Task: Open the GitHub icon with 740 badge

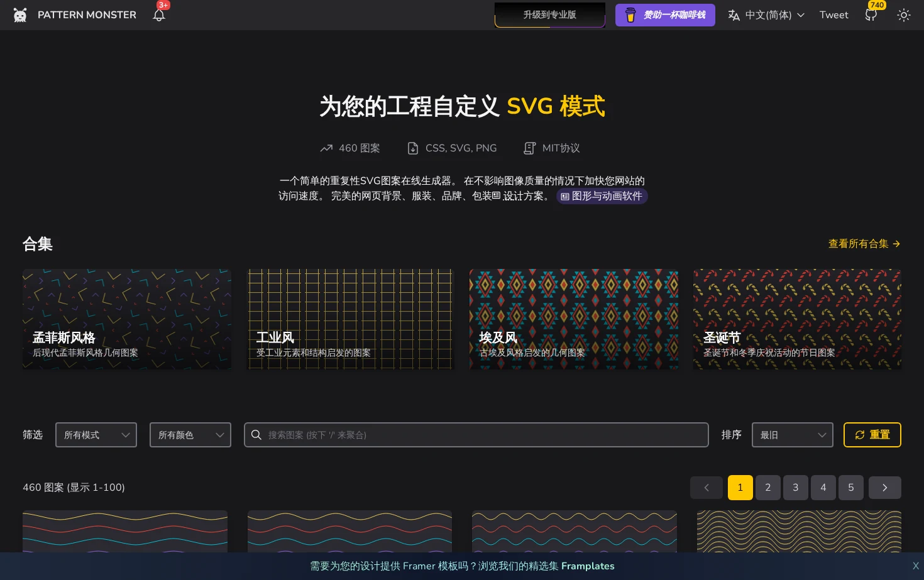Action: click(871, 15)
